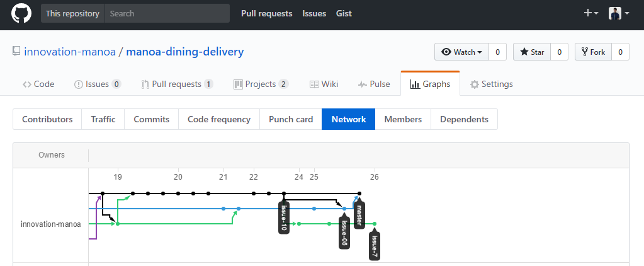Open the Pulse activity tab

[x=374, y=84]
